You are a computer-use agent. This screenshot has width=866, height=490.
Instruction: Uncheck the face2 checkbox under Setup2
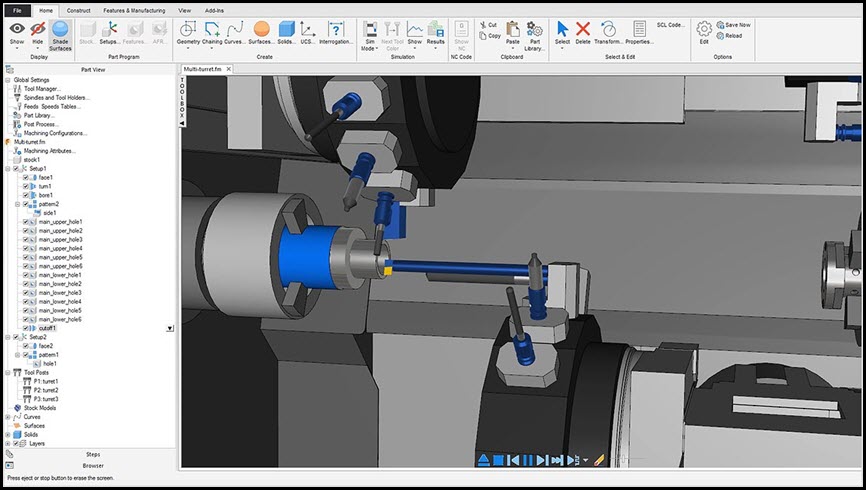[x=25, y=346]
